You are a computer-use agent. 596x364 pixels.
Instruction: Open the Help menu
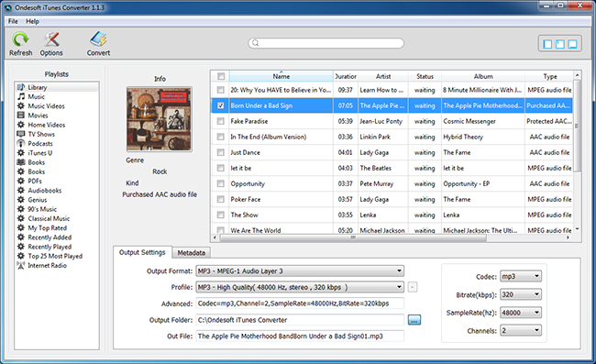pos(32,21)
